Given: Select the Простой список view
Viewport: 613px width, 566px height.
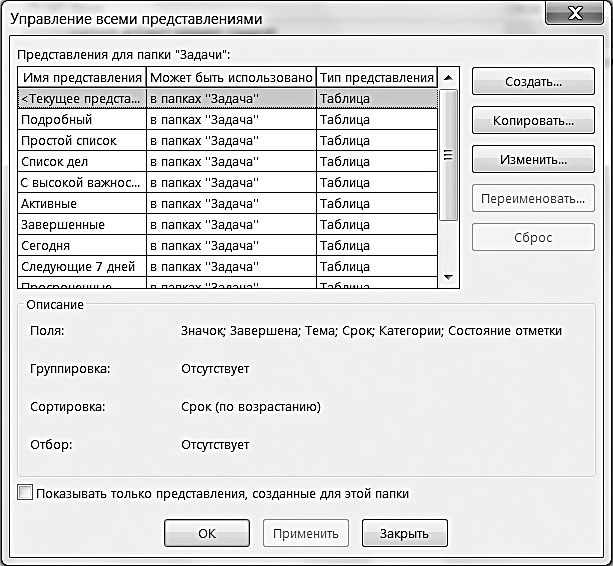Looking at the screenshot, I should [227, 140].
